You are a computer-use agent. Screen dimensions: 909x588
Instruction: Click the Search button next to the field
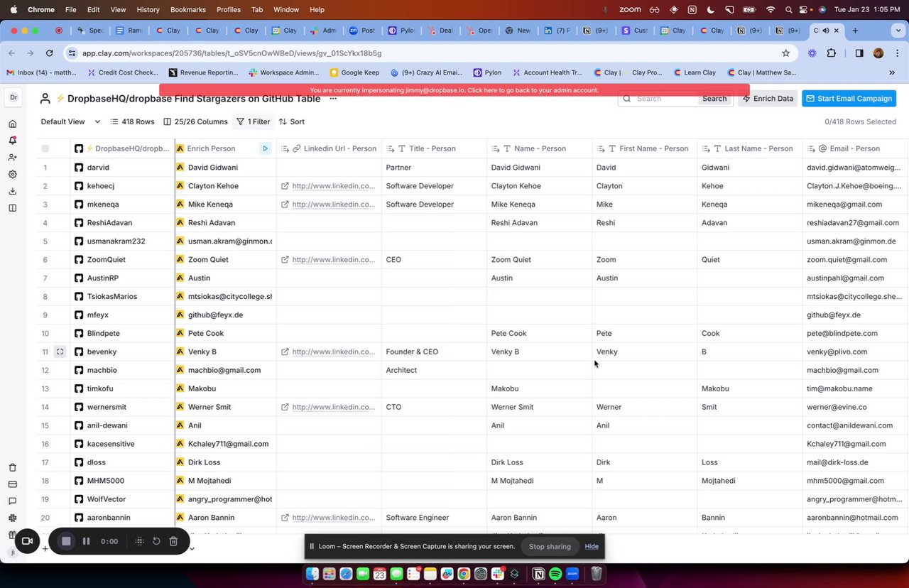714,99
